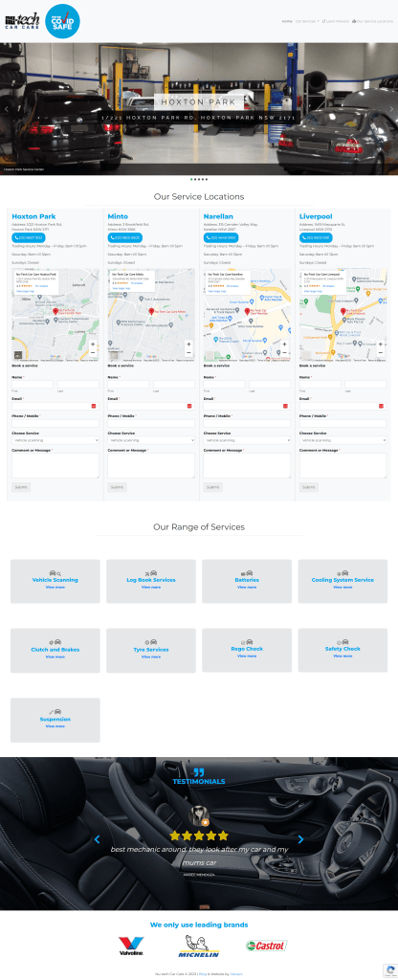The image size is (398, 980).
Task: Show next testimonial with right chevron
Action: coord(300,839)
